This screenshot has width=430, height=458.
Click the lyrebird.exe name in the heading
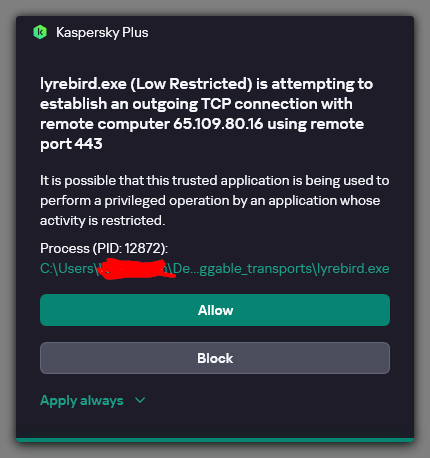click(83, 84)
